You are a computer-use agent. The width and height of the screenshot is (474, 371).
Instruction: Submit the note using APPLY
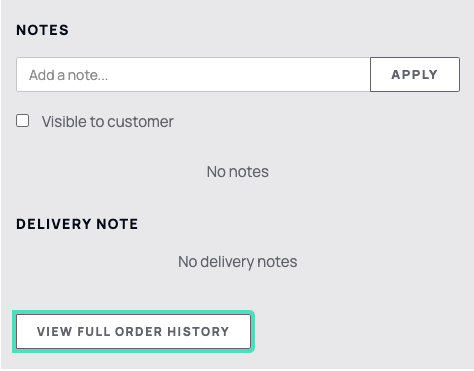(x=415, y=75)
